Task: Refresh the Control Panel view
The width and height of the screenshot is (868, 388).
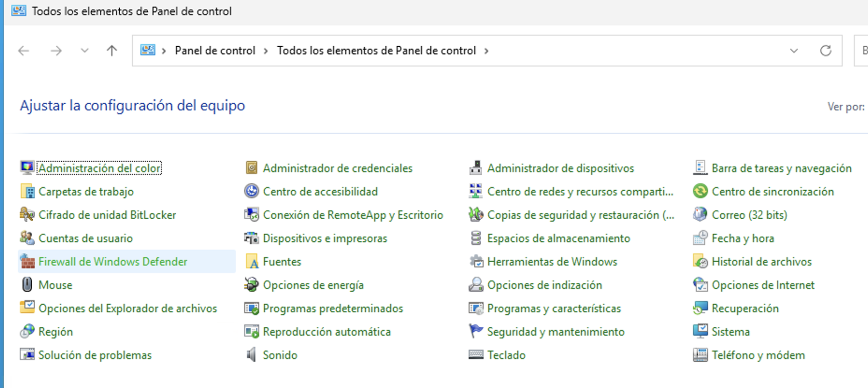Action: 826,50
